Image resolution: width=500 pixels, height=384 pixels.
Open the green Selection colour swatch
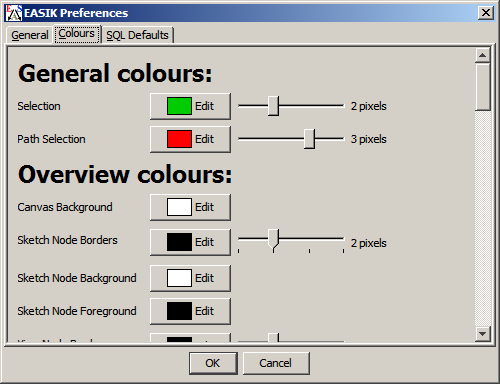[179, 106]
